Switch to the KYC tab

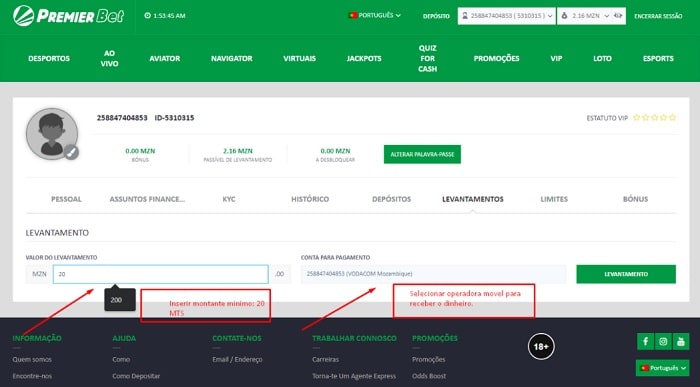click(x=229, y=199)
